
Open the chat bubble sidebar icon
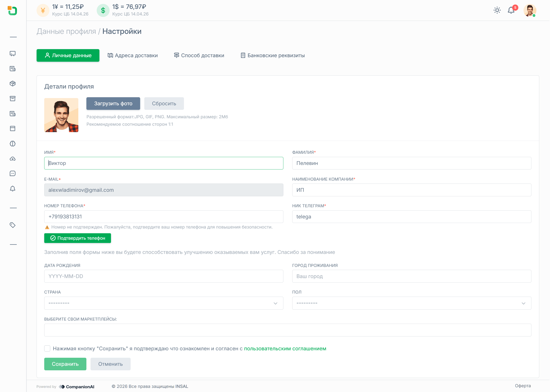click(x=13, y=174)
